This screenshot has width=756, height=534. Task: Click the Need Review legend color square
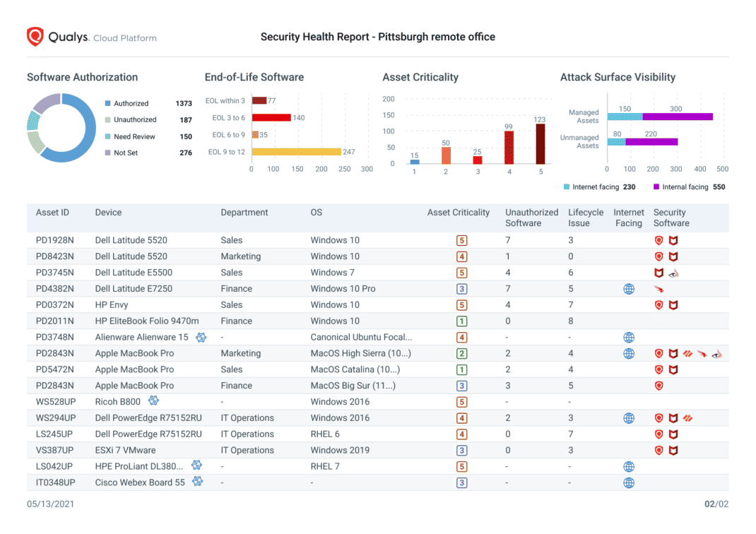pos(107,136)
